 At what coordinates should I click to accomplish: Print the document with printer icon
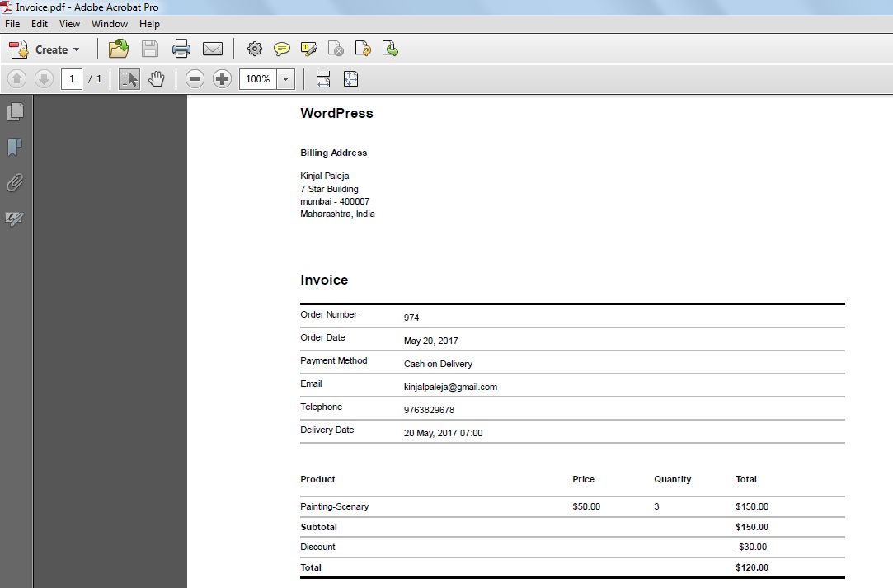click(181, 49)
